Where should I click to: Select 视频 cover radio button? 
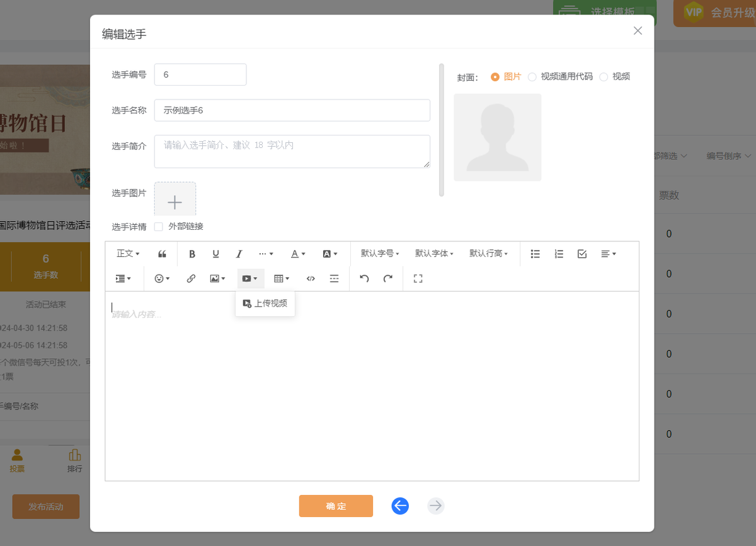click(x=604, y=77)
